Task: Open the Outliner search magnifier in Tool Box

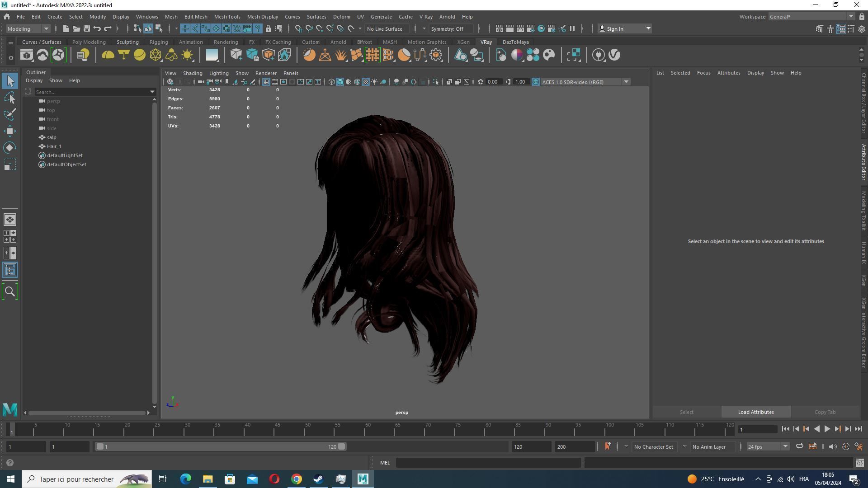Action: pos(10,291)
